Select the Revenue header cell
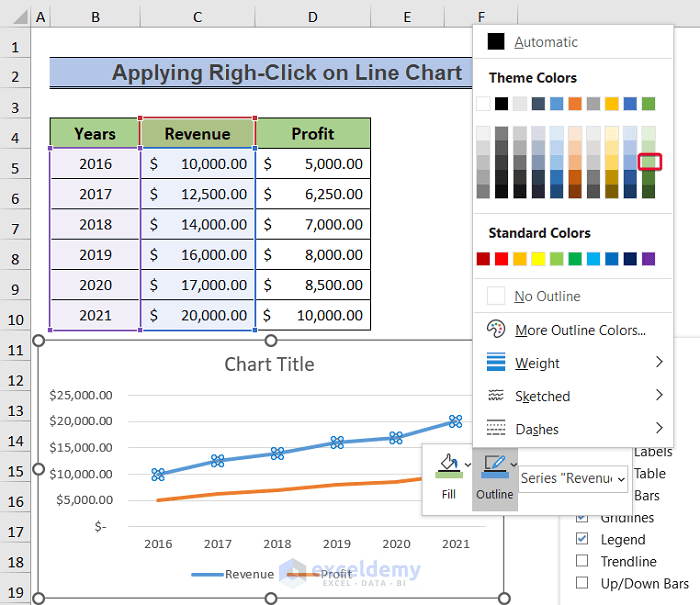 click(x=197, y=134)
